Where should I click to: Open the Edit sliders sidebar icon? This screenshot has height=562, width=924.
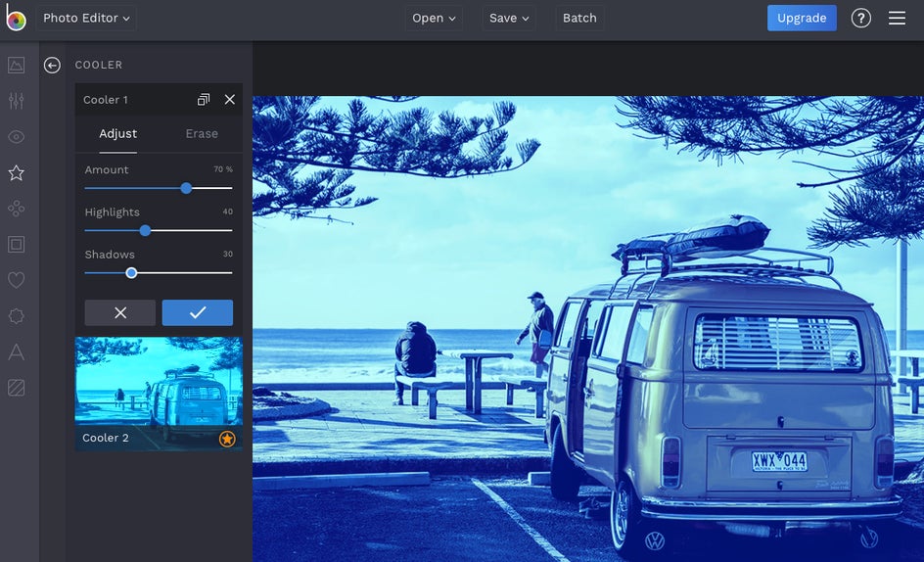17,101
